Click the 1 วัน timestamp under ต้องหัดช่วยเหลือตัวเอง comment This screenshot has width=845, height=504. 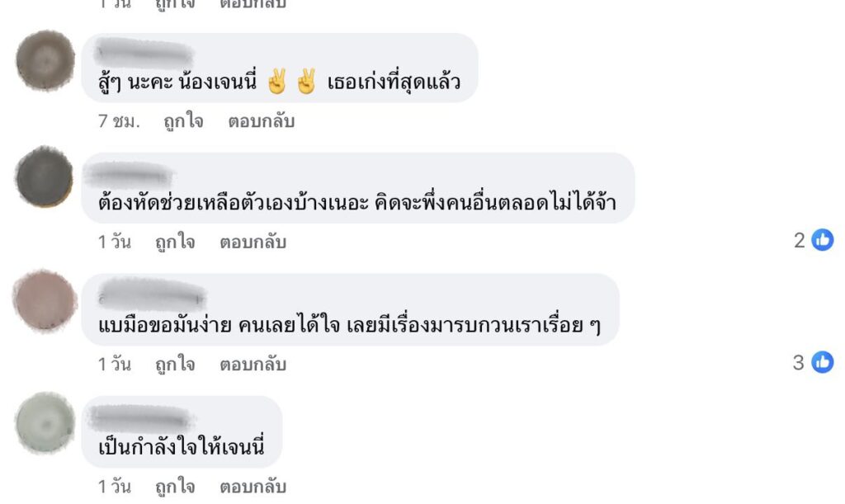coord(114,242)
